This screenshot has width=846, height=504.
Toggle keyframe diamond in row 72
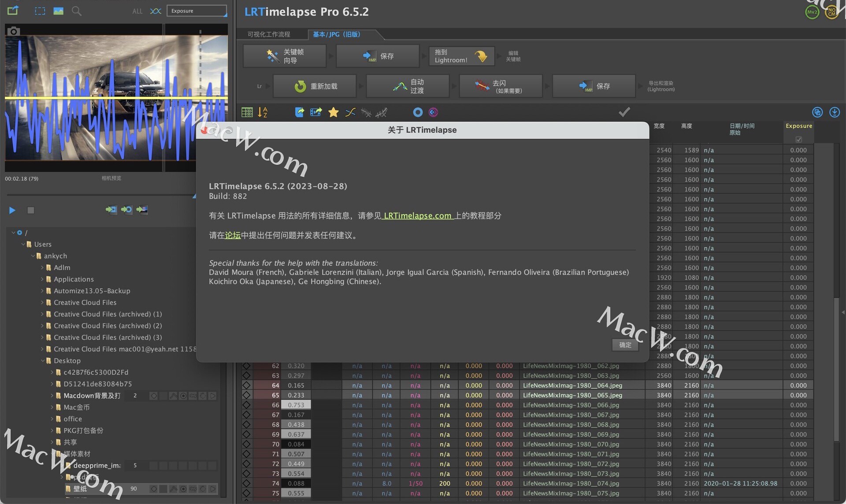click(246, 464)
